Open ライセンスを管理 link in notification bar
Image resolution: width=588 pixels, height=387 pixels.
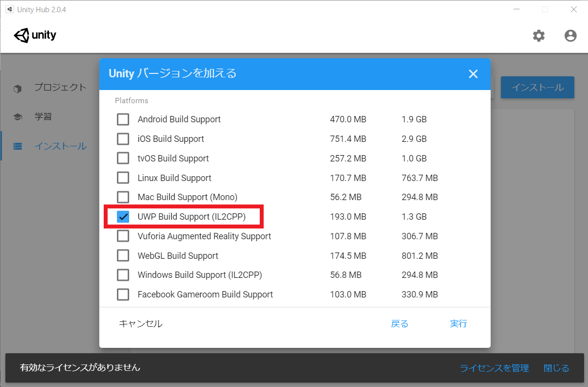494,368
